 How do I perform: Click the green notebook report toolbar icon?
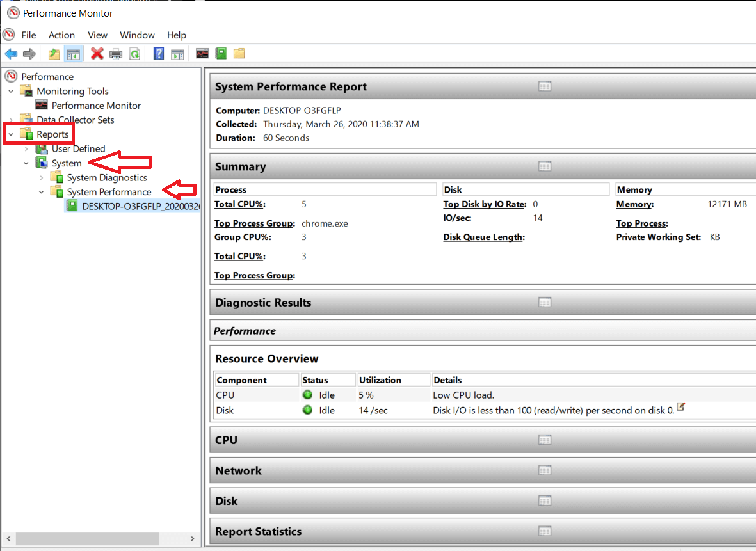click(221, 54)
